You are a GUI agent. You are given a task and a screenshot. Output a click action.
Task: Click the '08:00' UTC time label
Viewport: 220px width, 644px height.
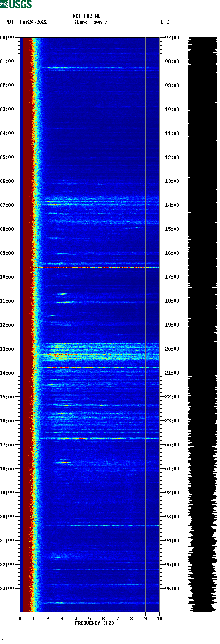[172, 61]
